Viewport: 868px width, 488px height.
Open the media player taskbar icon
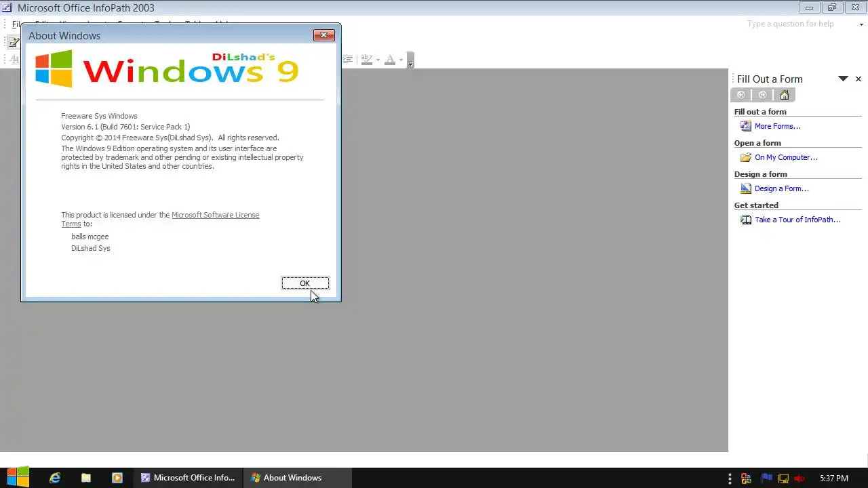[x=117, y=478]
